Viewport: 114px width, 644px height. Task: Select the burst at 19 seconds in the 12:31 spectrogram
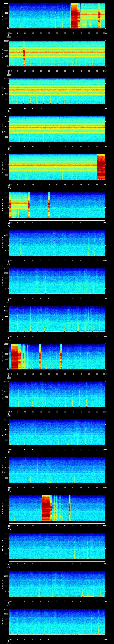[40, 357]
